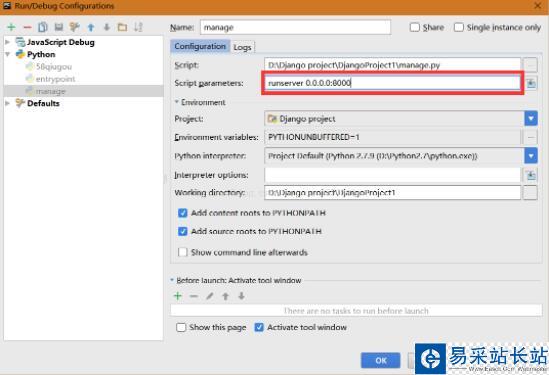
Task: Expand the JavaScript Debug tree node
Action: coord(8,42)
